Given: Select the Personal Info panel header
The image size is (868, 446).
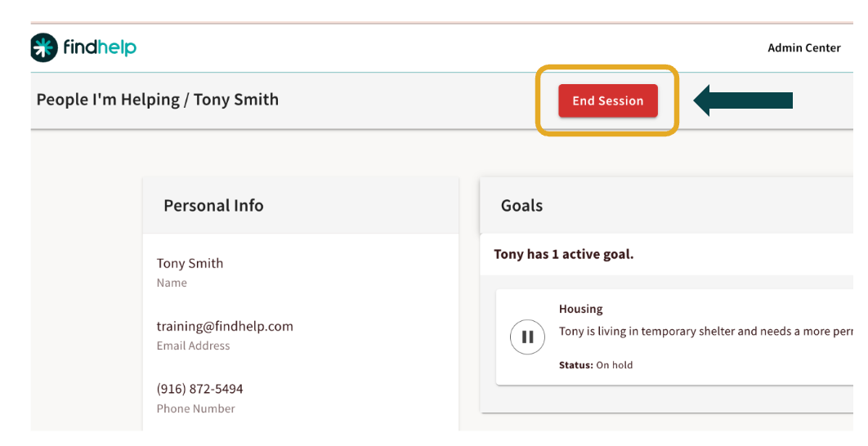Looking at the screenshot, I should coord(213,206).
